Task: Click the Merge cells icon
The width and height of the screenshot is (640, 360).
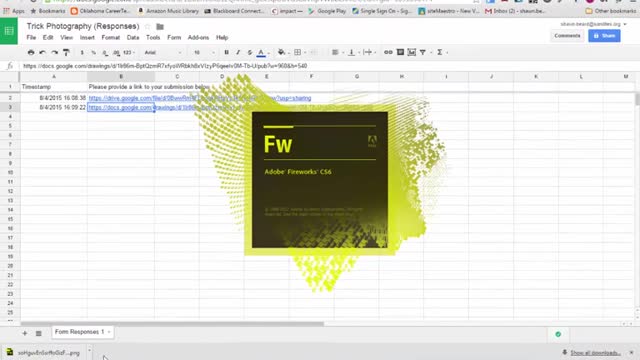Action: click(x=313, y=52)
